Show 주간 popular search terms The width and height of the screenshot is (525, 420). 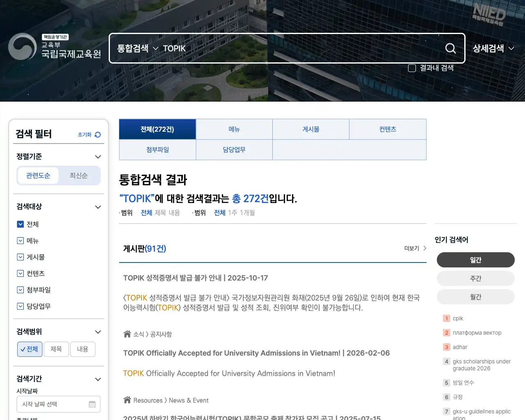(476, 278)
